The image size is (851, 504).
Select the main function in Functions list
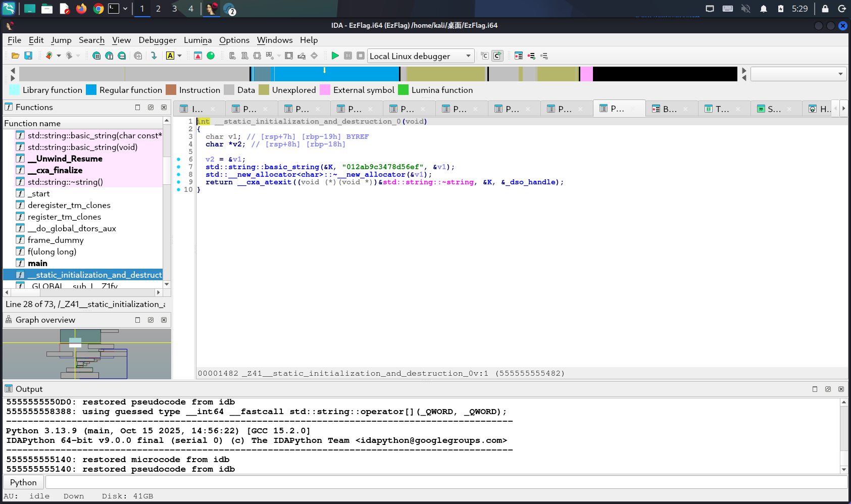coord(37,263)
